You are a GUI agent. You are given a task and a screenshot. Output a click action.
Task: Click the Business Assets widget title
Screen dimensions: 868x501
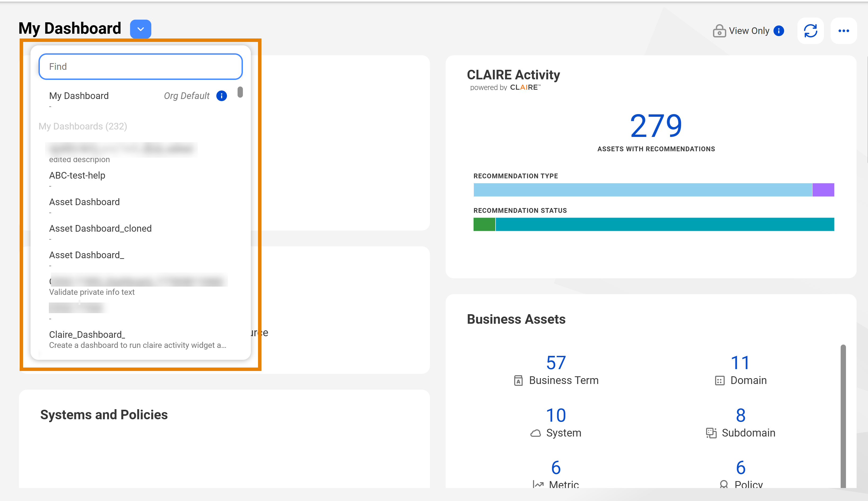(516, 319)
